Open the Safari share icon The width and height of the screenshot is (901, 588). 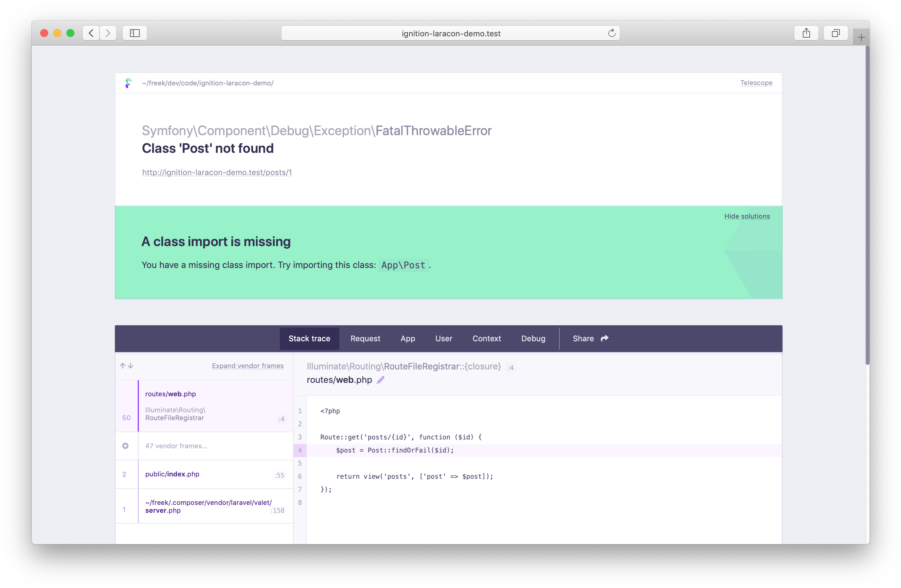point(806,33)
